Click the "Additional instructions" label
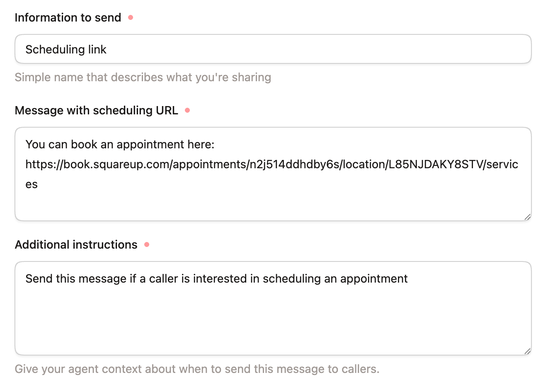 pos(76,244)
